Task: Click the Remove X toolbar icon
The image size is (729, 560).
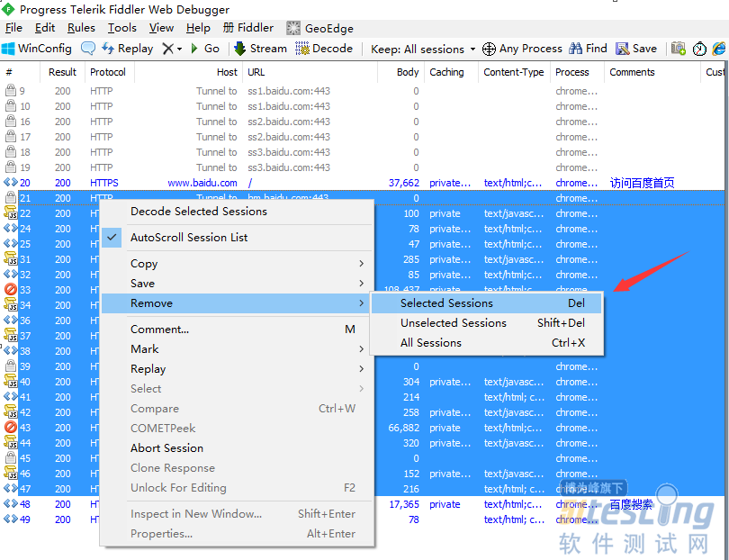Action: tap(167, 49)
